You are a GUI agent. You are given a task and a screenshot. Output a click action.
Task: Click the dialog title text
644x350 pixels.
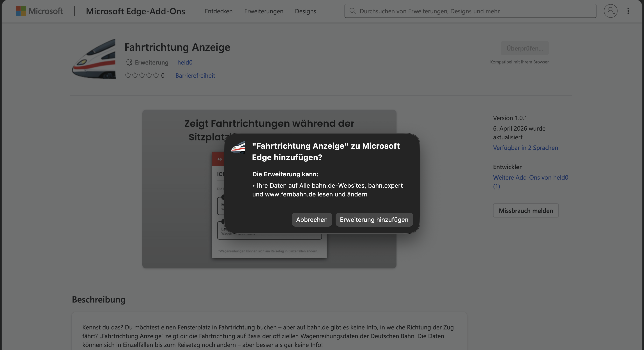(x=326, y=151)
